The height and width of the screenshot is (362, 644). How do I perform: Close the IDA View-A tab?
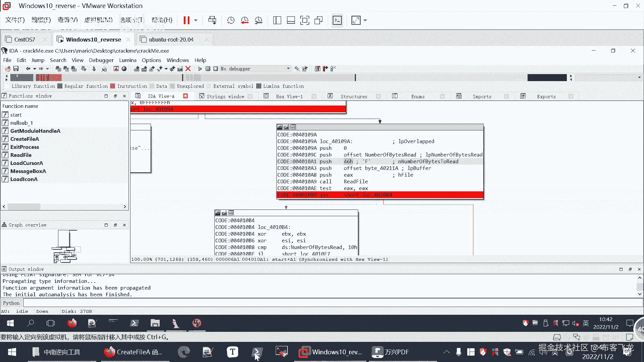[x=185, y=96]
